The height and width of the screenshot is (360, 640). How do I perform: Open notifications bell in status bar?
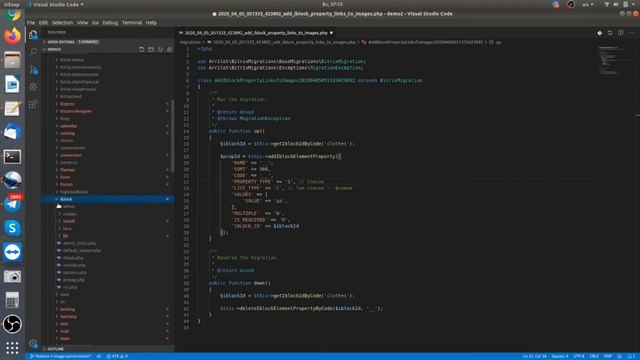tap(632, 356)
